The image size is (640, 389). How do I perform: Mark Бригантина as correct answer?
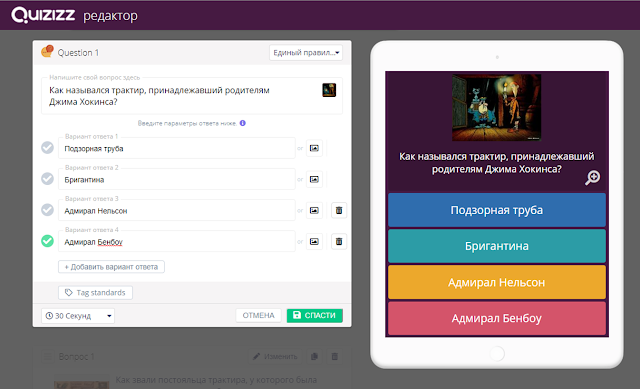47,179
